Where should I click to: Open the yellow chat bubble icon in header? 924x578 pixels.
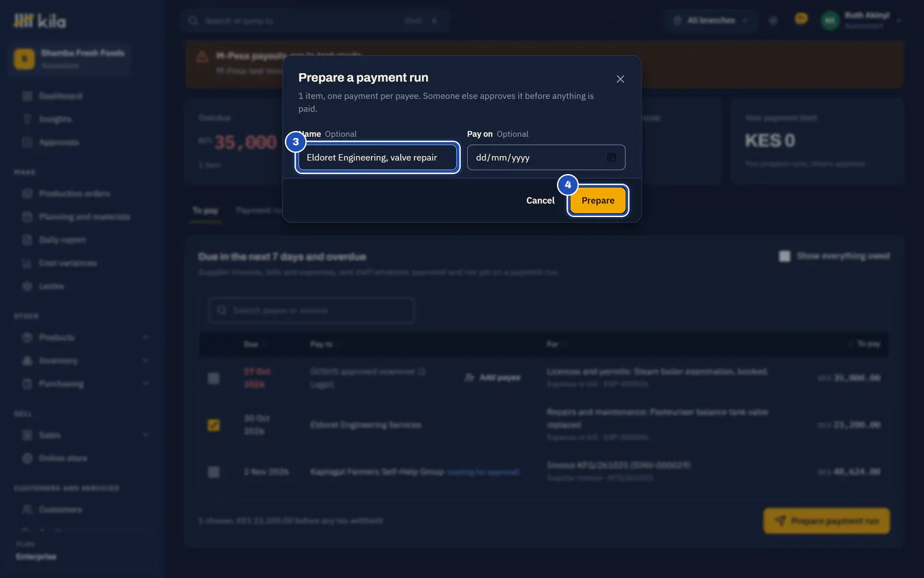click(801, 19)
